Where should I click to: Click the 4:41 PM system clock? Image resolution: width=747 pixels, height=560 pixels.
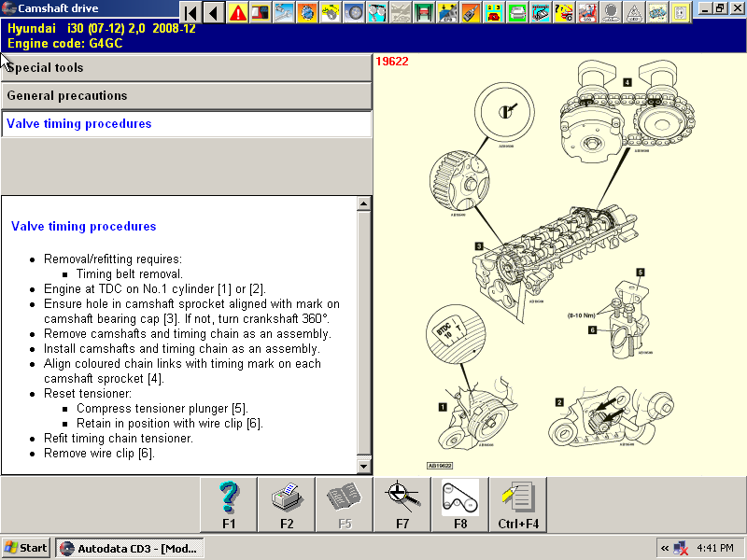(715, 548)
